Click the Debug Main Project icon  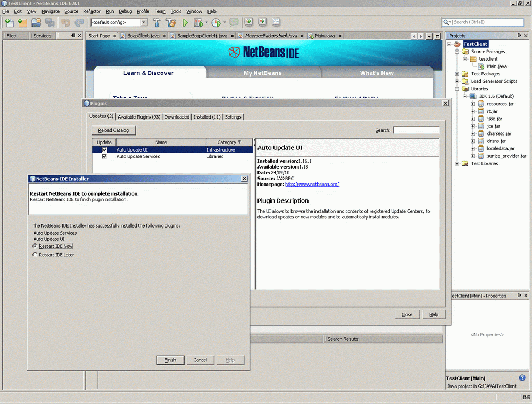coord(198,23)
